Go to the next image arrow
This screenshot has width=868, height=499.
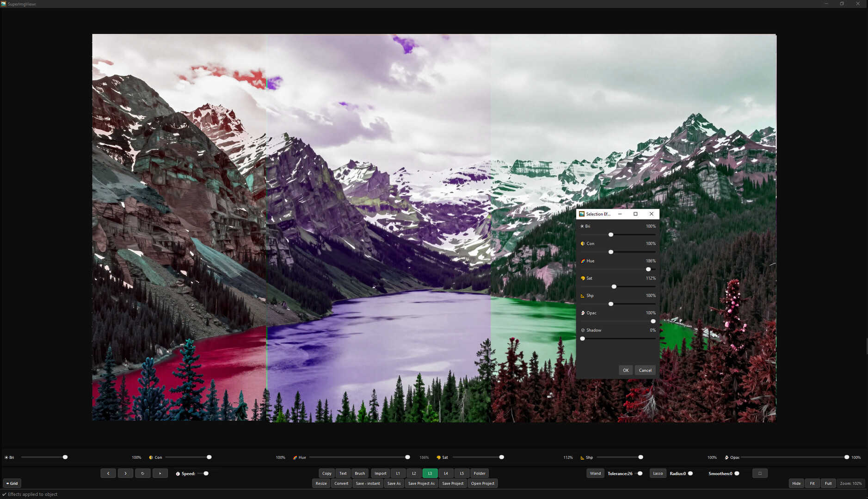point(125,473)
